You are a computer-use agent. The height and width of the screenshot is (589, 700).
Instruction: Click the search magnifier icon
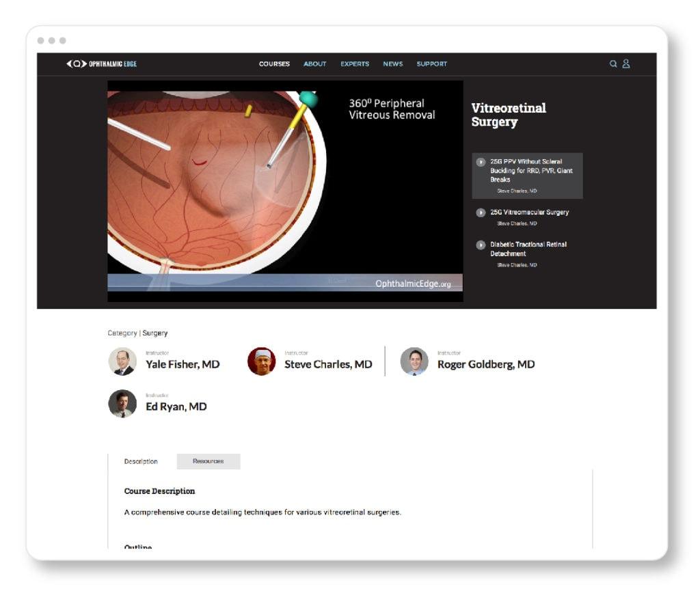click(x=613, y=64)
